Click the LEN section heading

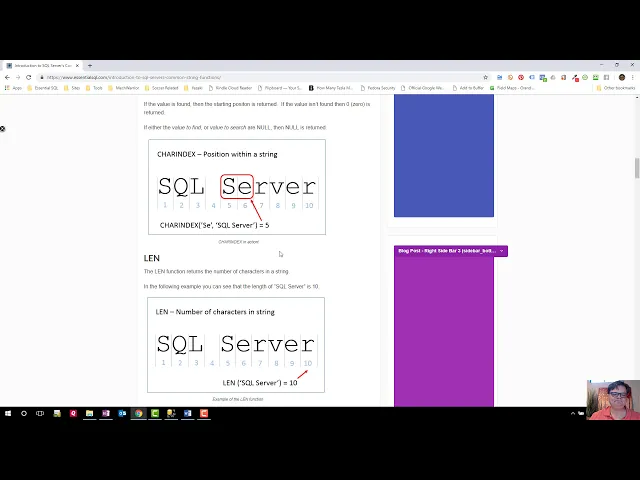click(x=151, y=258)
